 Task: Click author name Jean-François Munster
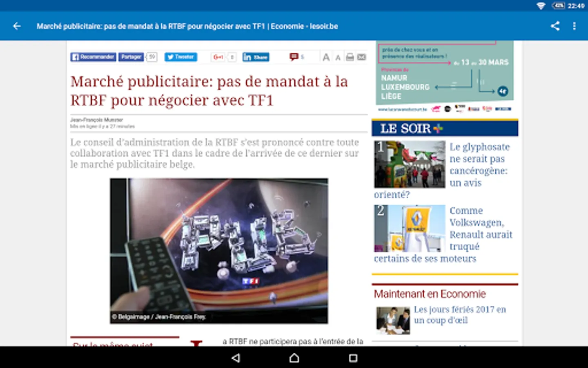[x=96, y=120]
